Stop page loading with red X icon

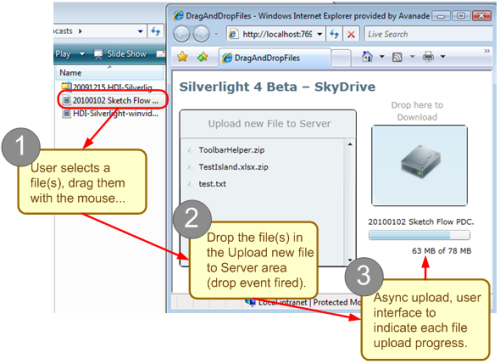coord(351,34)
